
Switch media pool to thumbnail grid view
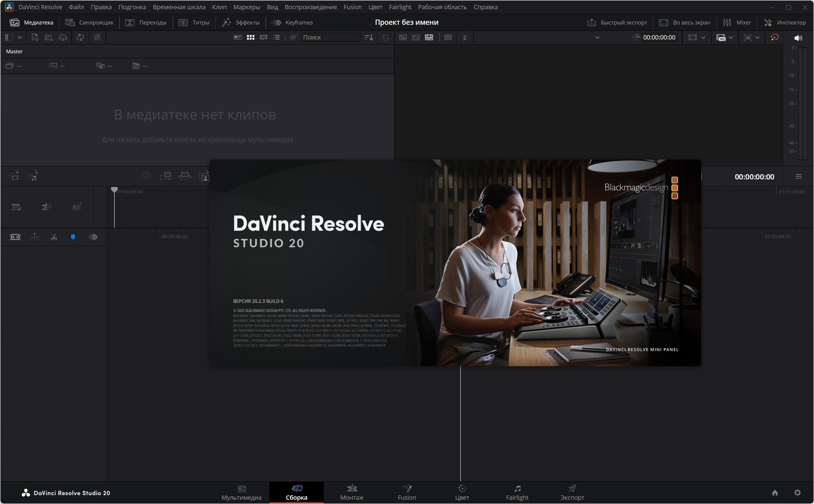pyautogui.click(x=250, y=37)
